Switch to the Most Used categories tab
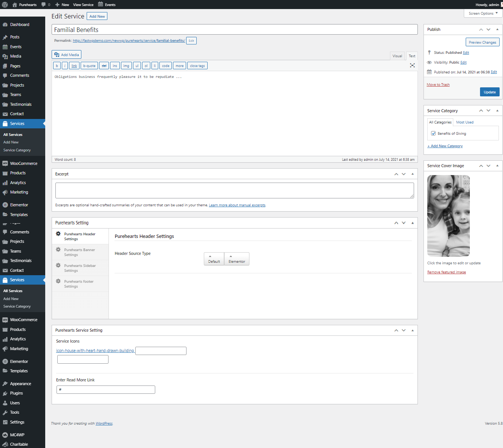Screen dimensions: 503x448 [x=465, y=122]
